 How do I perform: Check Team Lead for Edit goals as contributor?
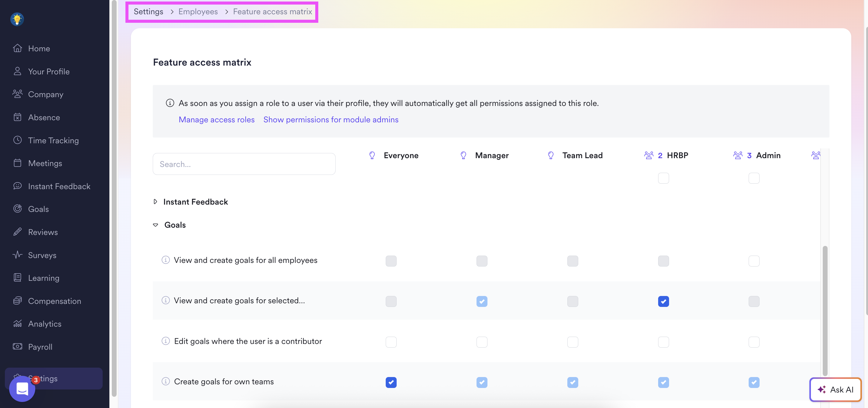coord(572,342)
